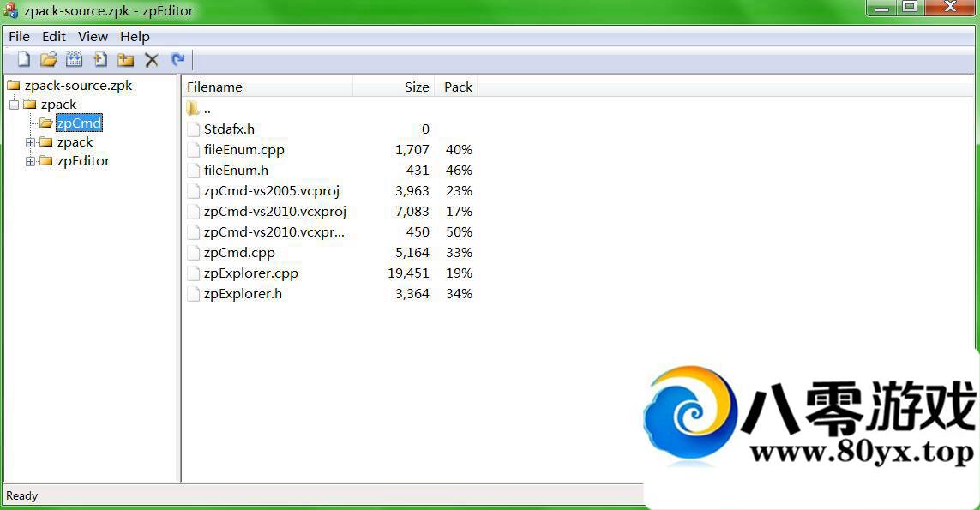Select the zpCmd folder in tree
Viewport: 980px width, 510px height.
click(x=79, y=123)
